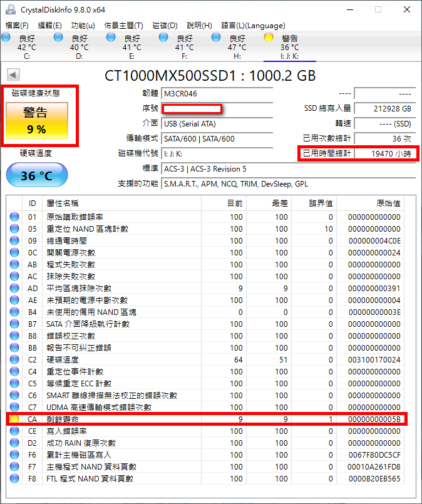This screenshot has height=504, width=422.
Task: Click the status orb of attribute 01
Action: coord(14,217)
